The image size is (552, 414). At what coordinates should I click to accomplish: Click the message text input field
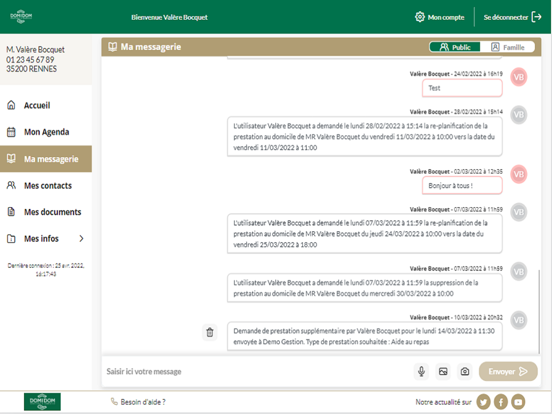pyautogui.click(x=257, y=371)
